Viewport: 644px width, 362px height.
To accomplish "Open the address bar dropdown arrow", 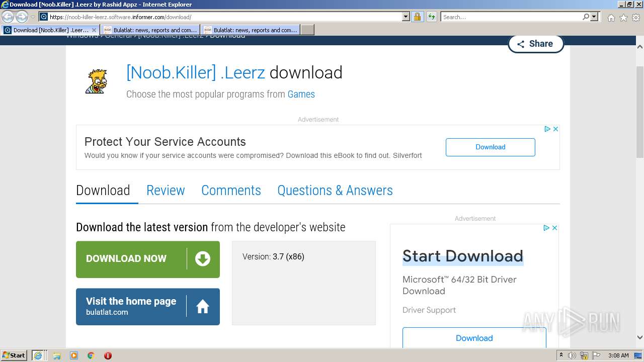I will 406,17.
